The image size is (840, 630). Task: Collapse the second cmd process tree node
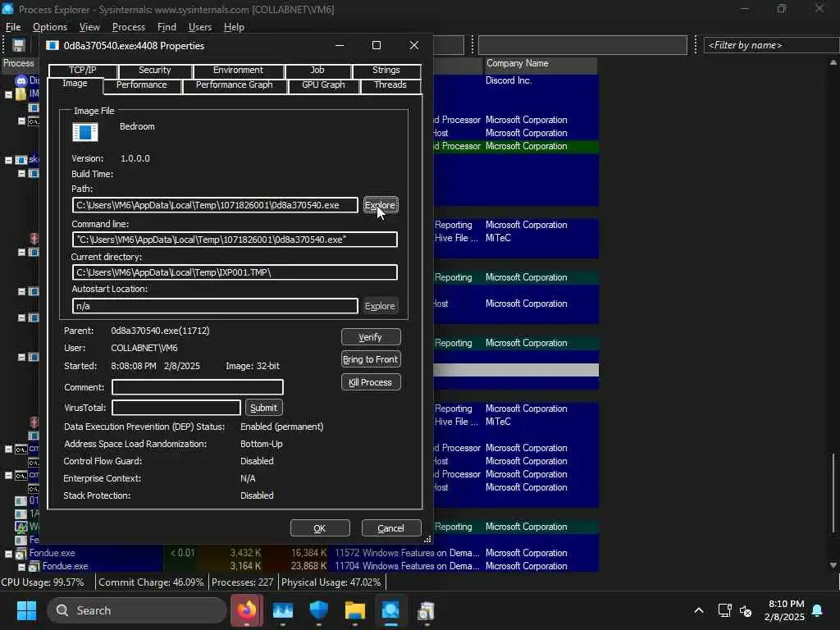click(x=8, y=475)
